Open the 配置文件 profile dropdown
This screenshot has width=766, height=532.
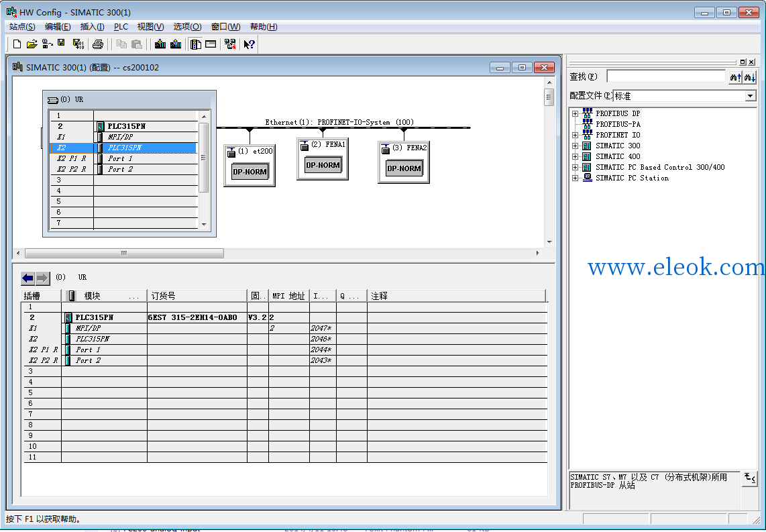pyautogui.click(x=751, y=96)
